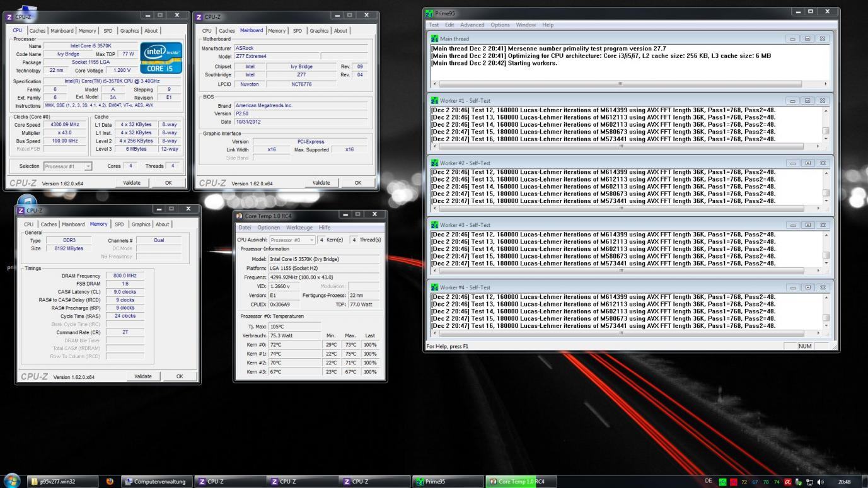Switch to Graphics tab in CPU-Z processor window
This screenshot has height=488, width=868.
click(x=130, y=30)
